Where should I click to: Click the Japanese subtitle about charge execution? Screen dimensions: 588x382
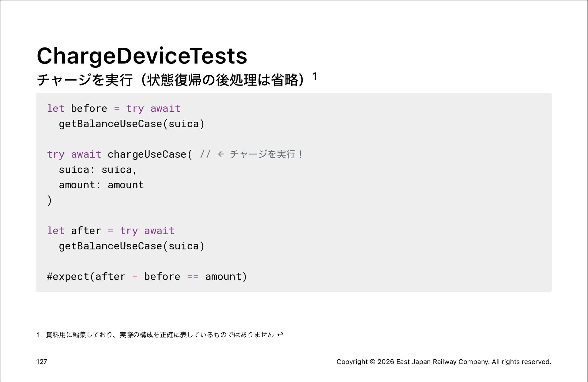171,80
